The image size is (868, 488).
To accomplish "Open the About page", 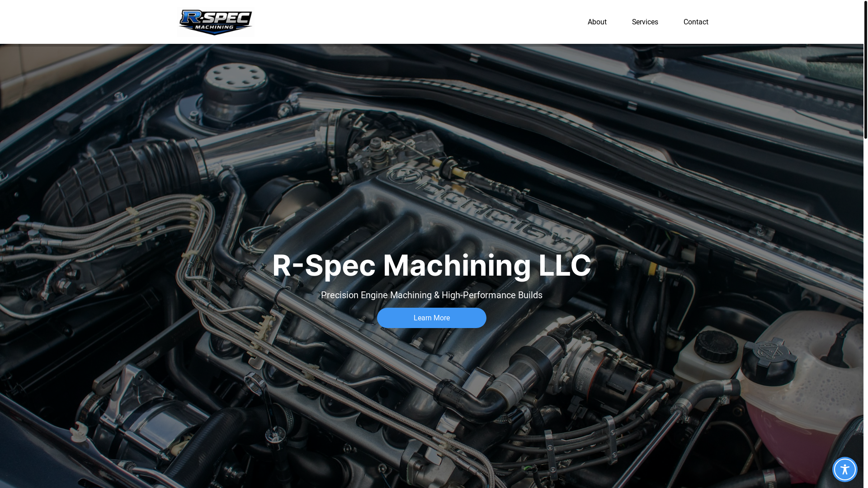I will 597,22.
